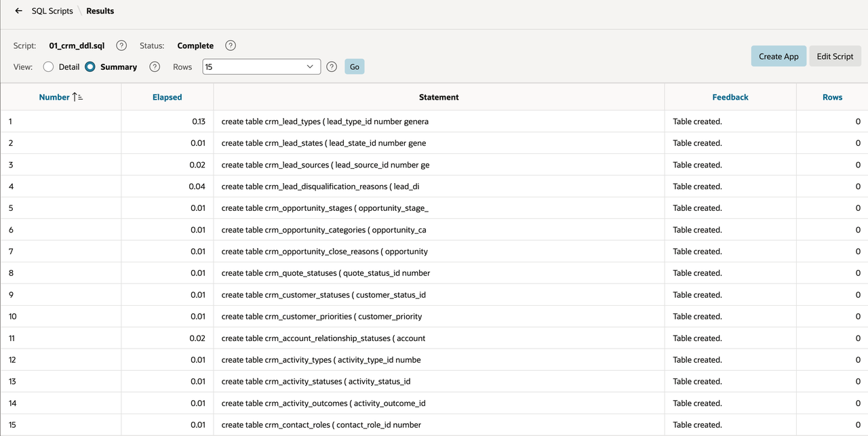Open help icon next to script name
The width and height of the screenshot is (868, 436).
pyautogui.click(x=121, y=45)
